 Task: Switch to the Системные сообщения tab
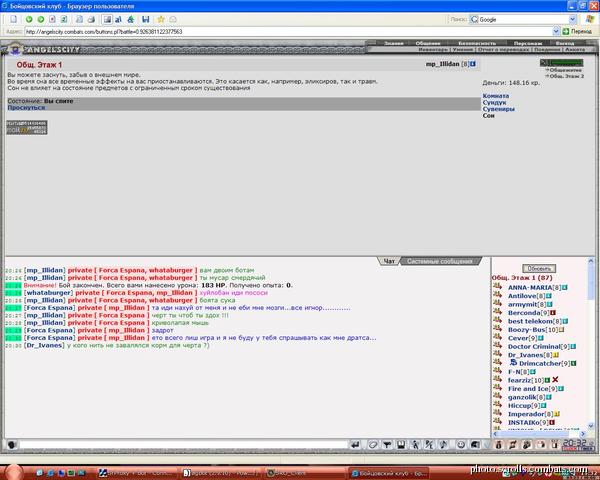click(440, 261)
